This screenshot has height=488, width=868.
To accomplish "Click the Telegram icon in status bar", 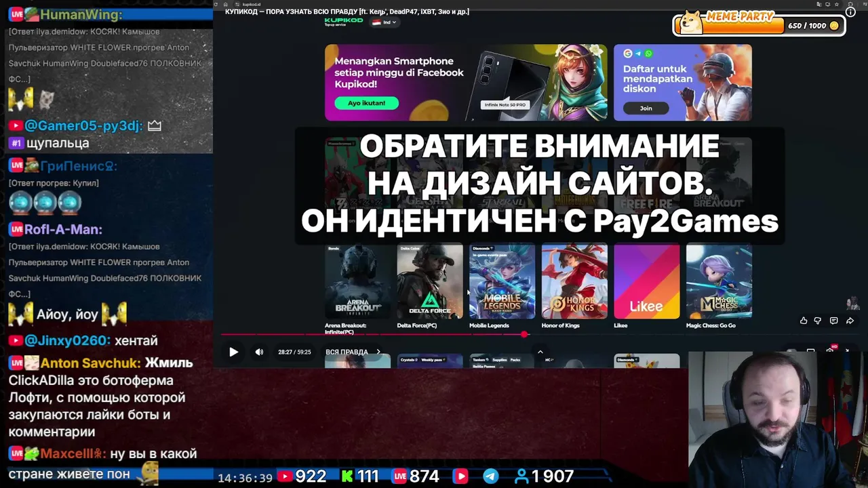I will click(491, 476).
